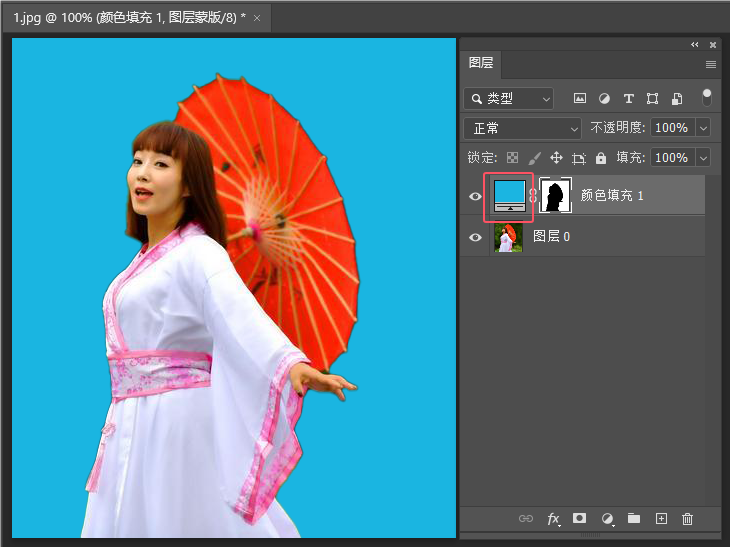This screenshot has width=730, height=547.
Task: Prevent auto-nesting in artboards lock icon
Action: pyautogui.click(x=579, y=158)
